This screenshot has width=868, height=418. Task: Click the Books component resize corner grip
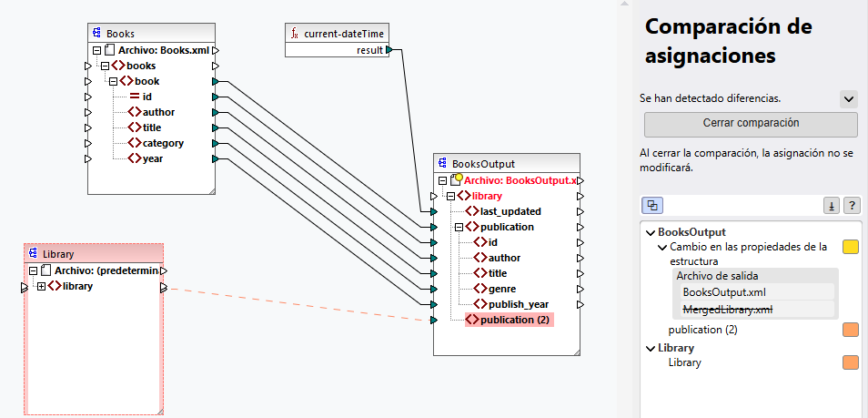[211, 190]
